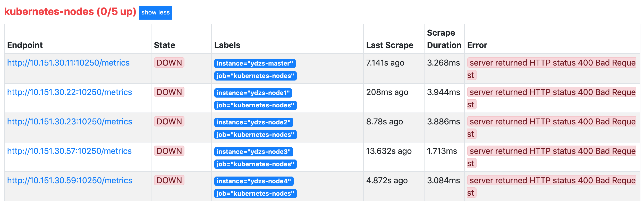The image size is (644, 207).
Task: Click the DOWN state badge for ydzs-master
Action: (x=169, y=62)
